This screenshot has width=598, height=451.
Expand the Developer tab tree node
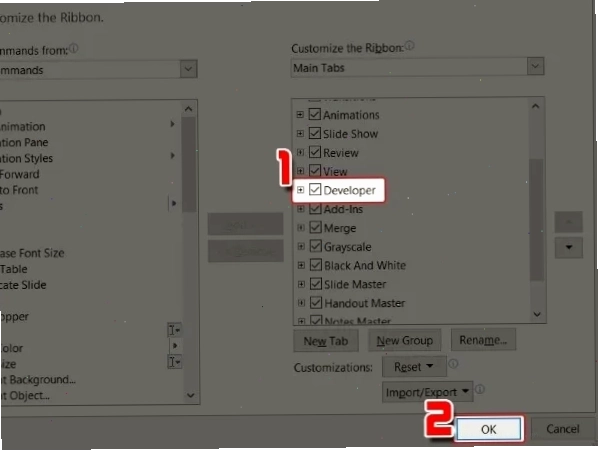(x=301, y=189)
